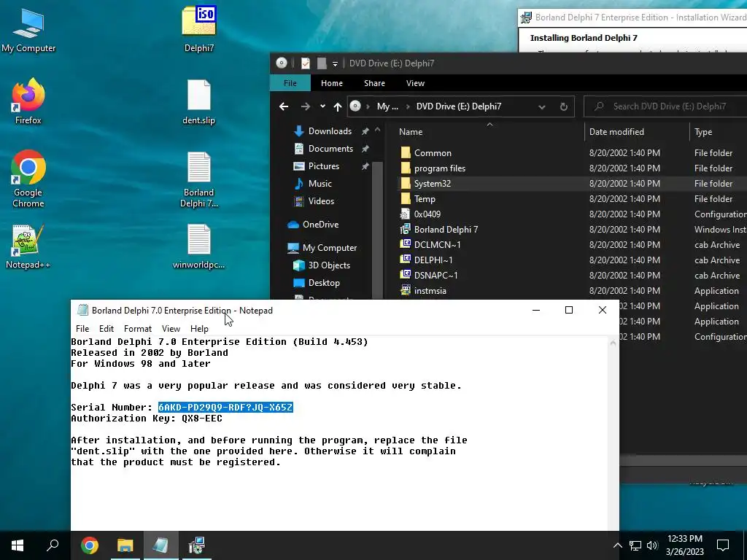Select the winworldpc file on desktop

tap(198, 246)
